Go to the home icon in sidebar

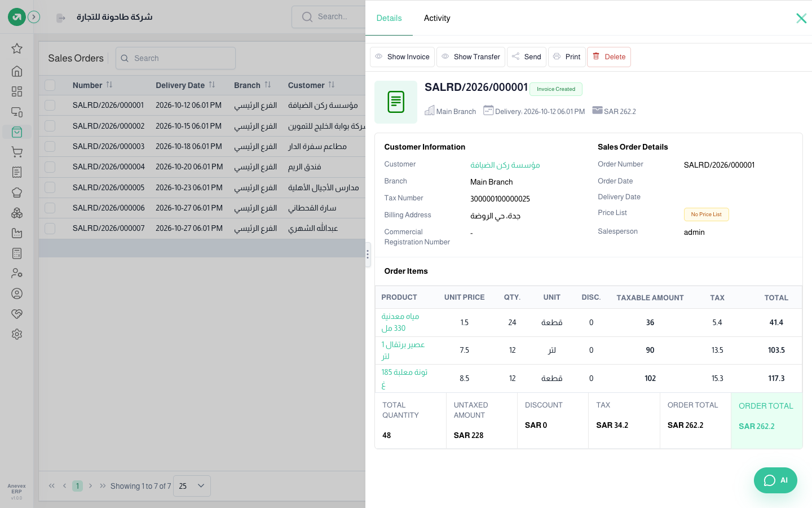click(x=17, y=71)
